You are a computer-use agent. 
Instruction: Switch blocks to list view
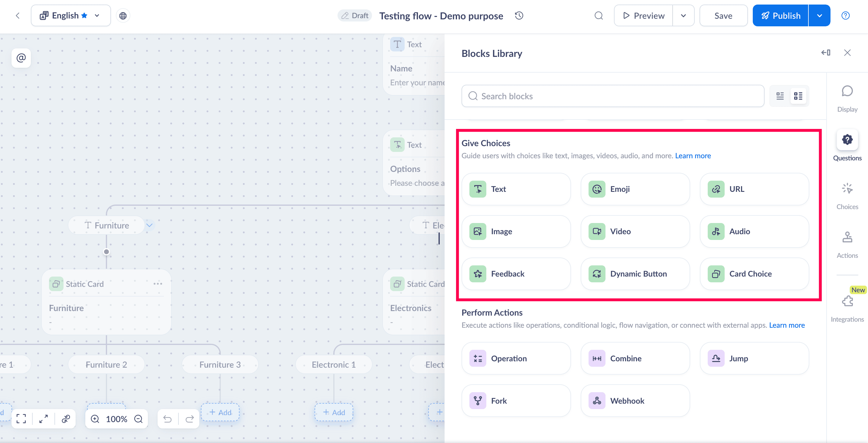click(x=780, y=96)
